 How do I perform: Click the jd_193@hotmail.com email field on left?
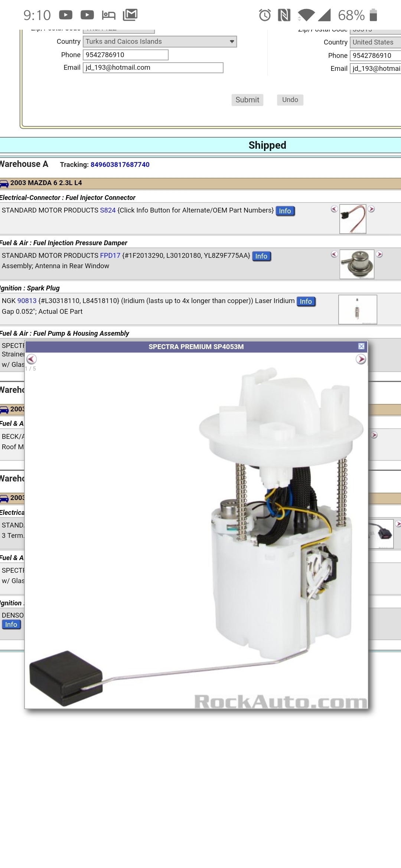tap(153, 68)
